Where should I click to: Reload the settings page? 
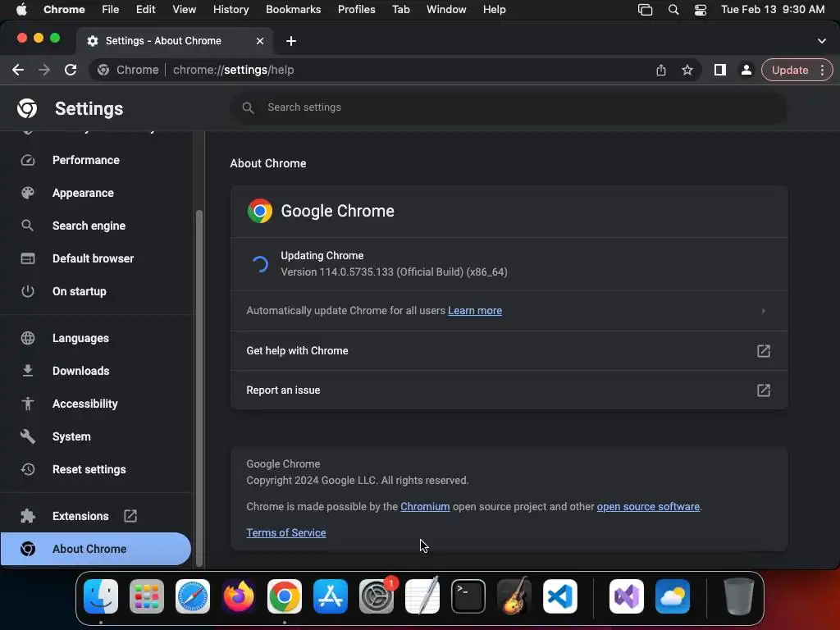coord(71,71)
